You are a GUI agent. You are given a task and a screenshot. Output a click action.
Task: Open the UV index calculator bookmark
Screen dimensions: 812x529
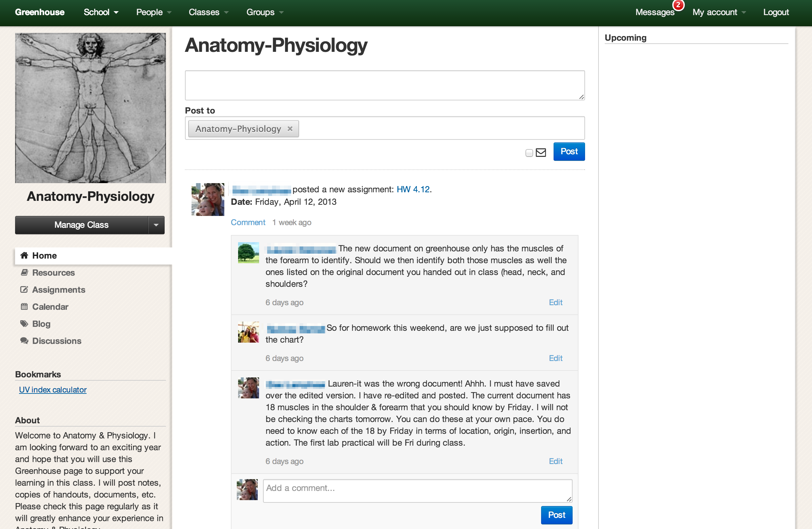click(53, 390)
